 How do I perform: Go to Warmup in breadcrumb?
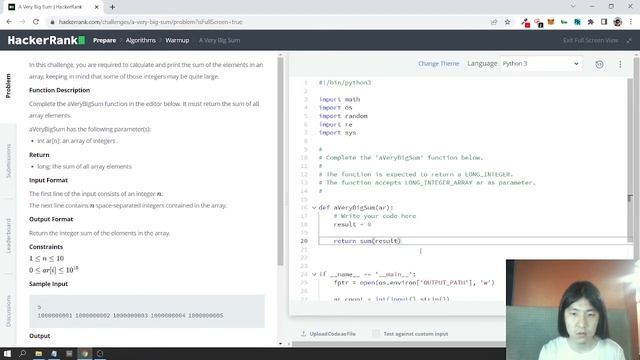pyautogui.click(x=177, y=40)
